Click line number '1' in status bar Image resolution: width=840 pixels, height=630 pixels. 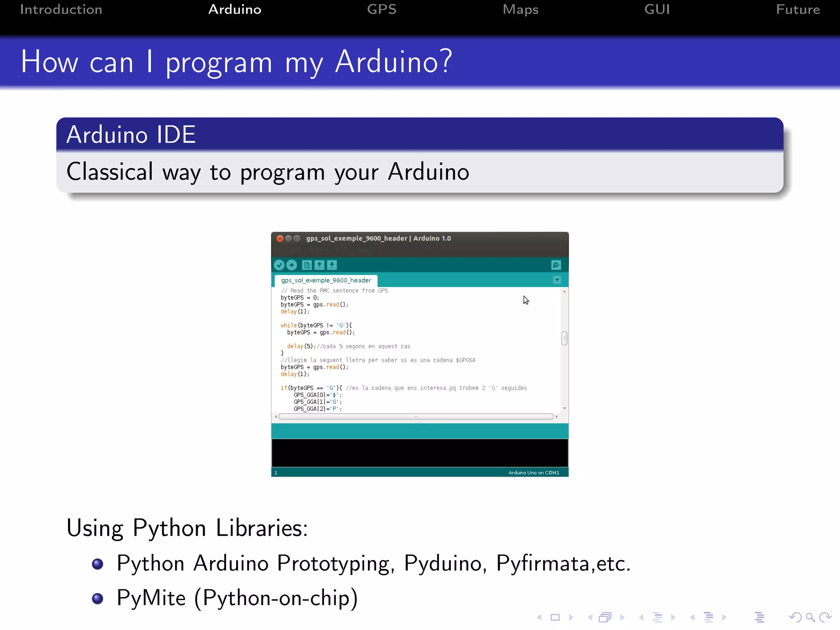click(x=276, y=473)
